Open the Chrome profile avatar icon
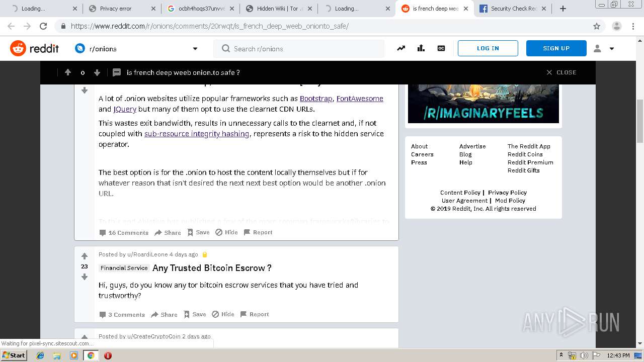Screen dimensions: 644x362 617,26
